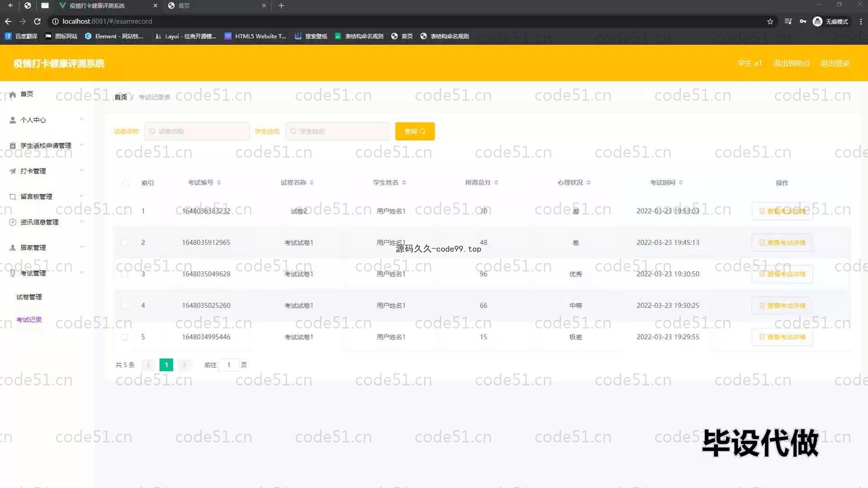Click the icon beside 居家管理

coord(13,248)
